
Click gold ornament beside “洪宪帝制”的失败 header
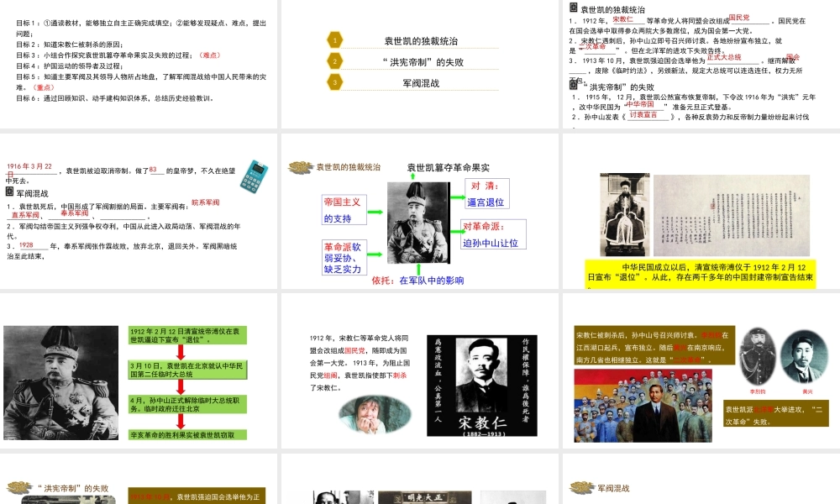click(20, 488)
